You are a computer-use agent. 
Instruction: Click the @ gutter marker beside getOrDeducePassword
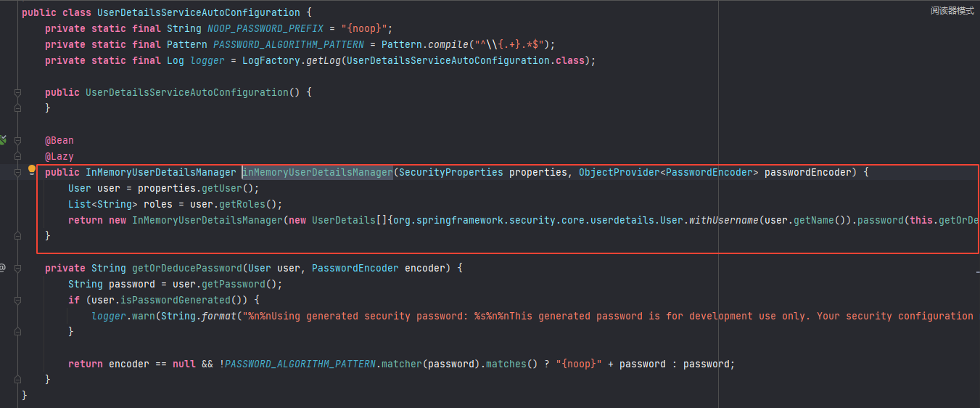point(2,268)
